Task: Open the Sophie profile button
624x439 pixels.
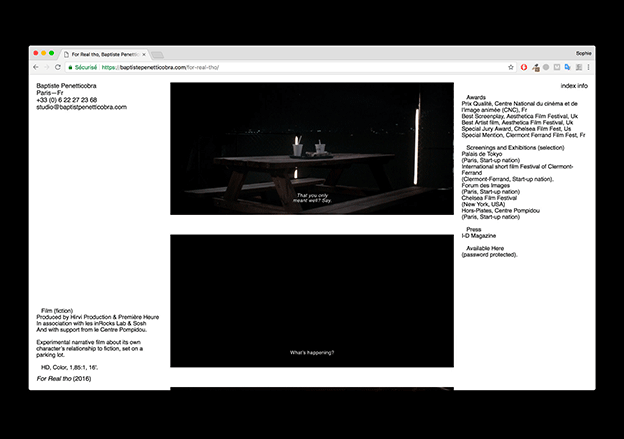Action: click(583, 52)
